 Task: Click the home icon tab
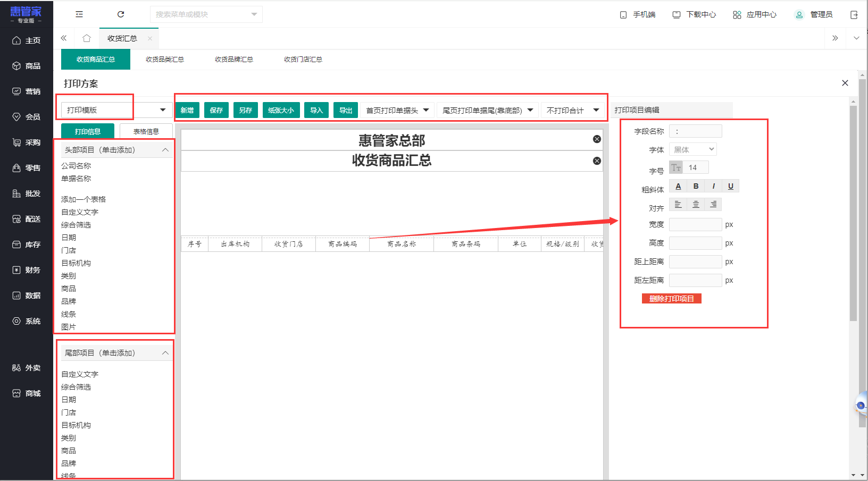click(87, 38)
